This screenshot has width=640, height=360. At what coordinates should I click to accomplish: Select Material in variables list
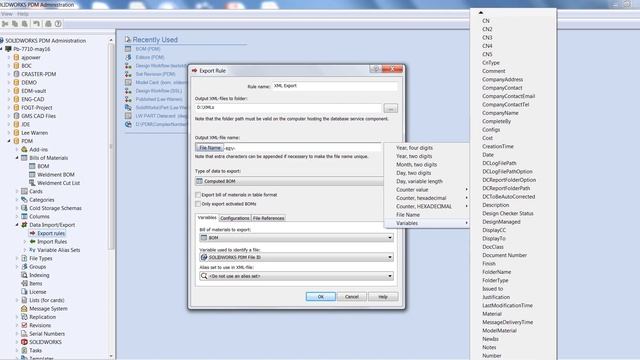492,314
